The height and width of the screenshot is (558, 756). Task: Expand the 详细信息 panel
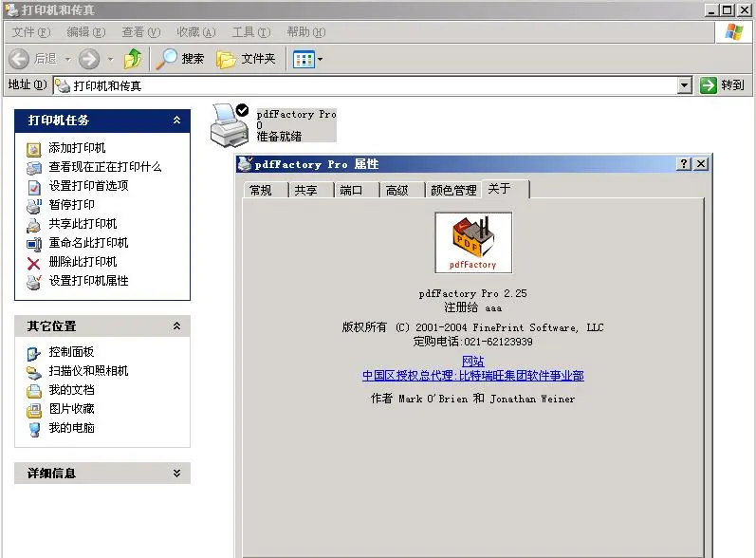tap(177, 474)
